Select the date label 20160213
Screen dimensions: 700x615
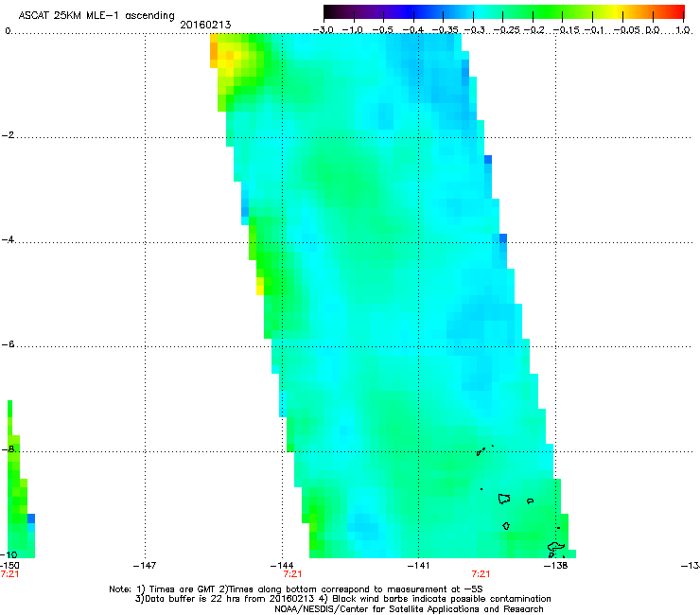(x=205, y=25)
